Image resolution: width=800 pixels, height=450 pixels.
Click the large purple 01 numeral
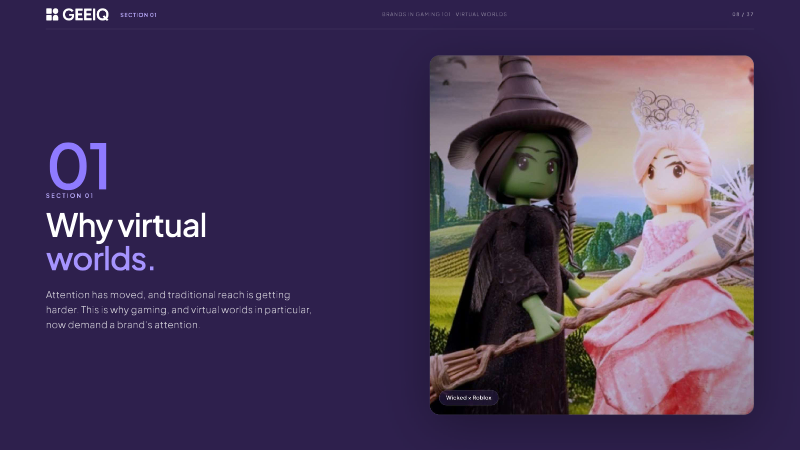(78, 166)
